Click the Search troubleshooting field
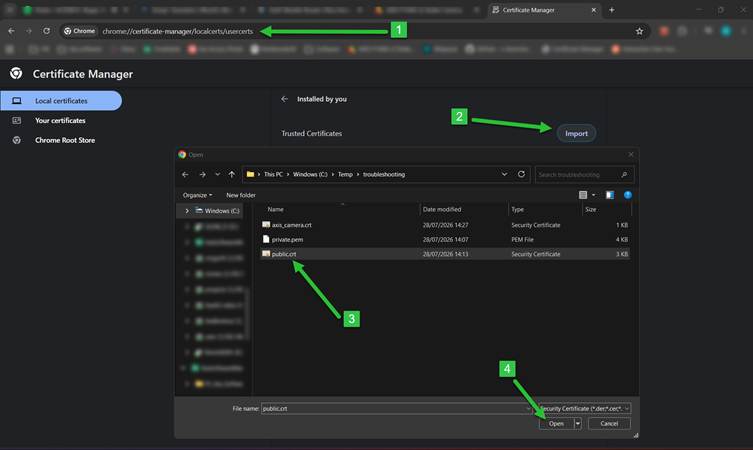 pos(584,175)
